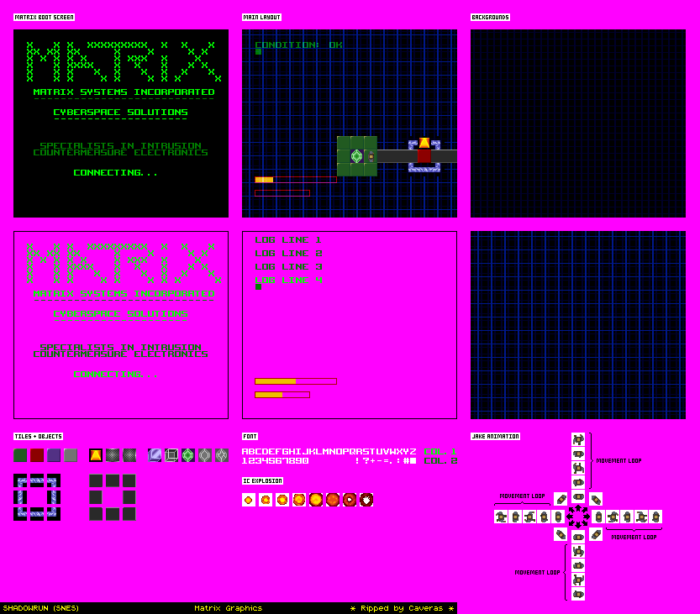Image resolution: width=700 pixels, height=614 pixels.
Task: Click the wireframe cube object icon
Action: 171,455
